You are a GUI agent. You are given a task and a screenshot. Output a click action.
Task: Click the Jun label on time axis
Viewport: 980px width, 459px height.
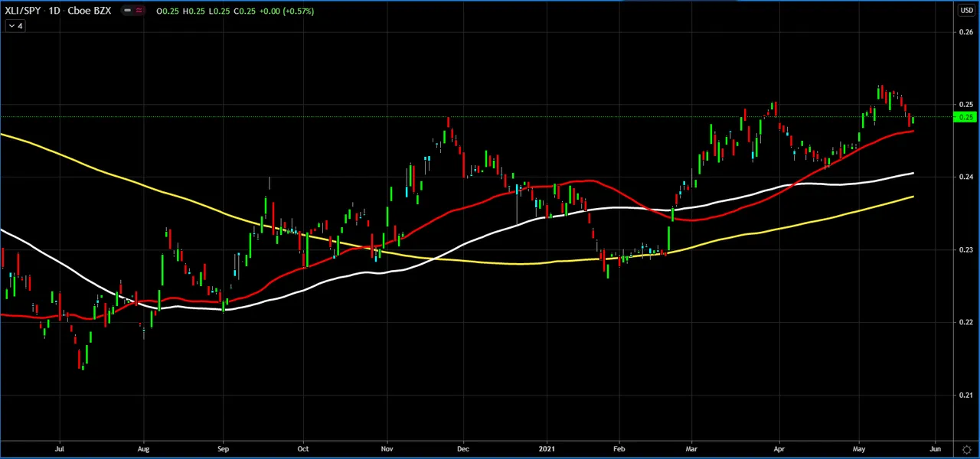(x=935, y=450)
